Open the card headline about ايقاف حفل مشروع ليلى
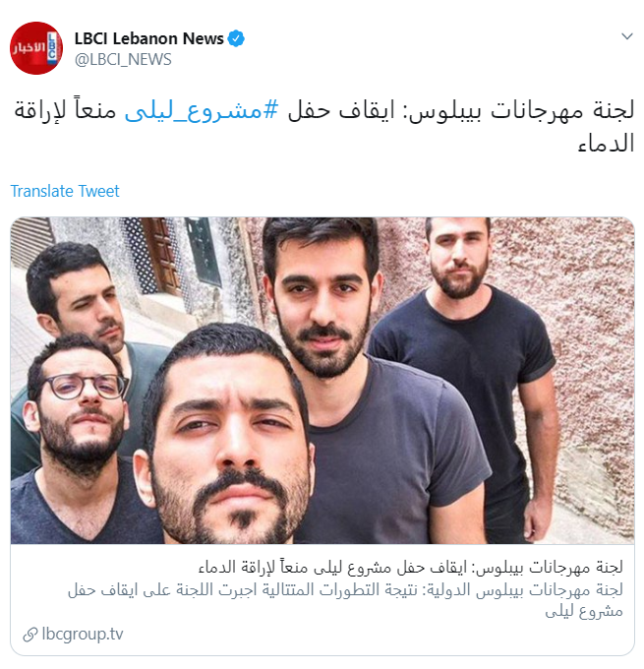Screen dimensions: 644x669 410,567
